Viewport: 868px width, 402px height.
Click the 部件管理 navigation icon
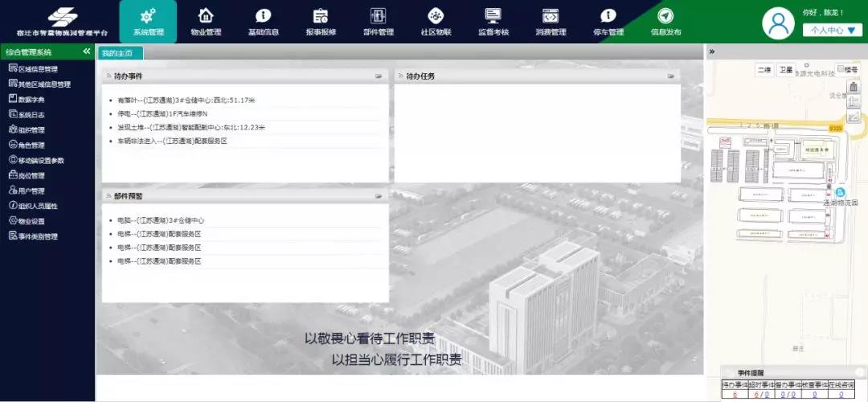(378, 16)
